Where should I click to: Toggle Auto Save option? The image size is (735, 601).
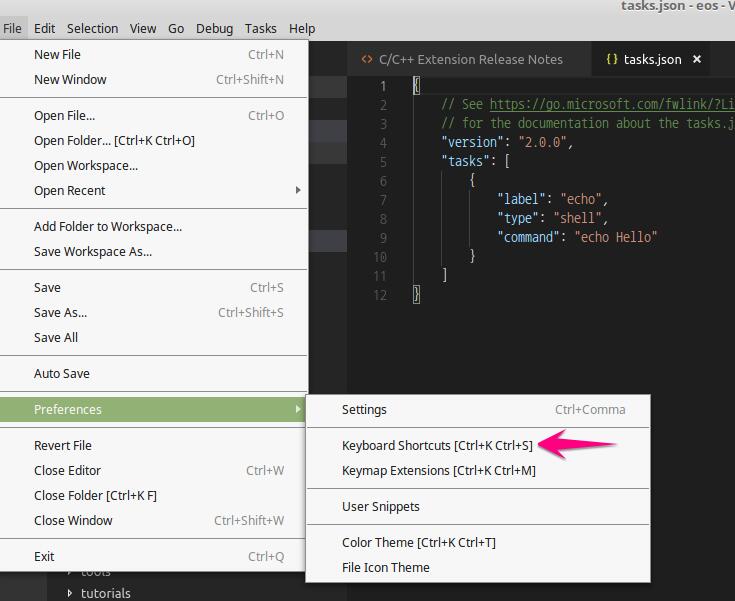click(154, 374)
